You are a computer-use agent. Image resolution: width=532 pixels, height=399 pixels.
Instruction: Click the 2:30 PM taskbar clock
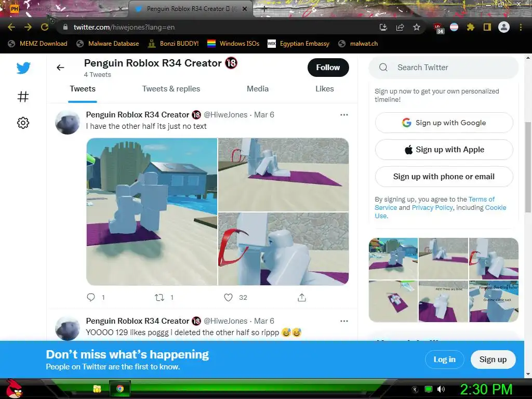pos(486,389)
